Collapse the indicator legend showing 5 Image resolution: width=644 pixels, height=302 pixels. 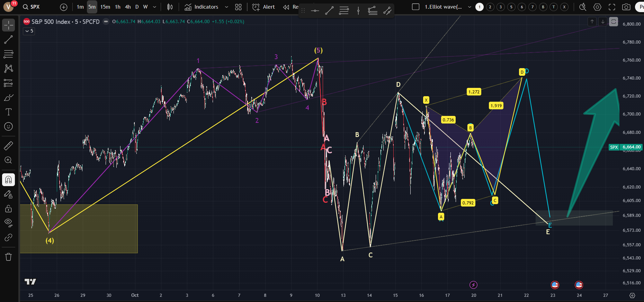click(x=29, y=31)
